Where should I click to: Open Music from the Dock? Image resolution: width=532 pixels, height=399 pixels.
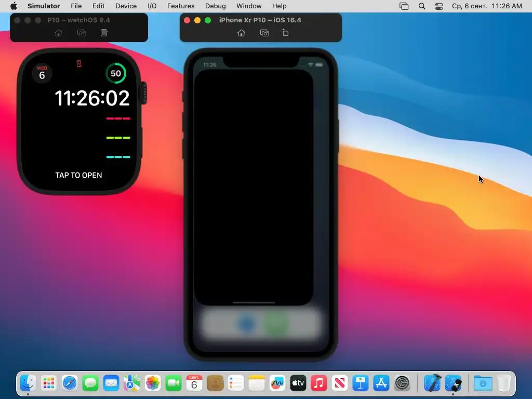318,383
